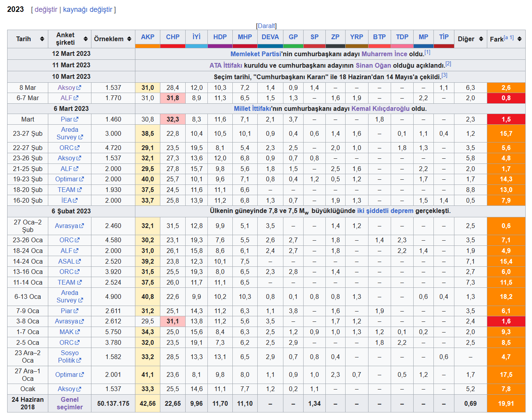Open the değiştir edit link

46,10
